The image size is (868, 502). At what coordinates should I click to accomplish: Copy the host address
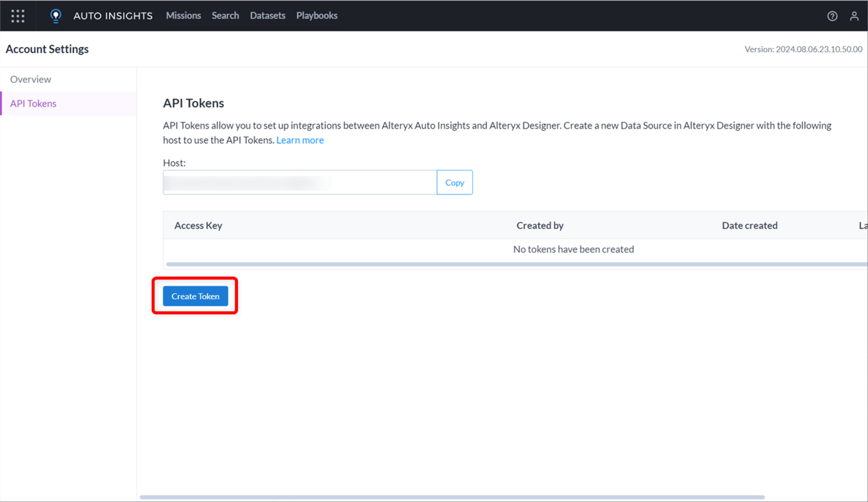[454, 182]
